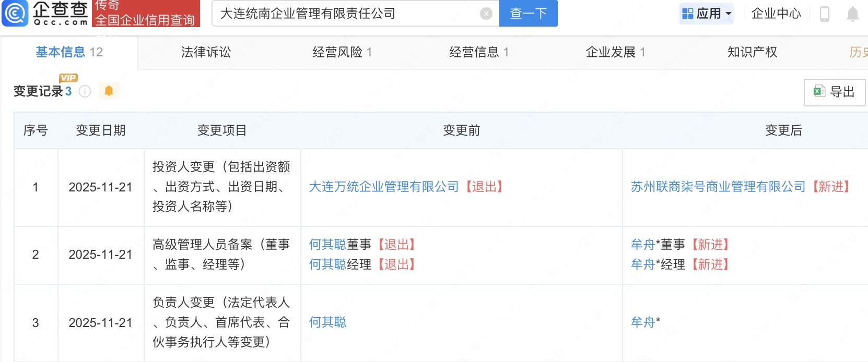868x362 pixels.
Task: Select the 知识产权 tab
Action: 752,52
